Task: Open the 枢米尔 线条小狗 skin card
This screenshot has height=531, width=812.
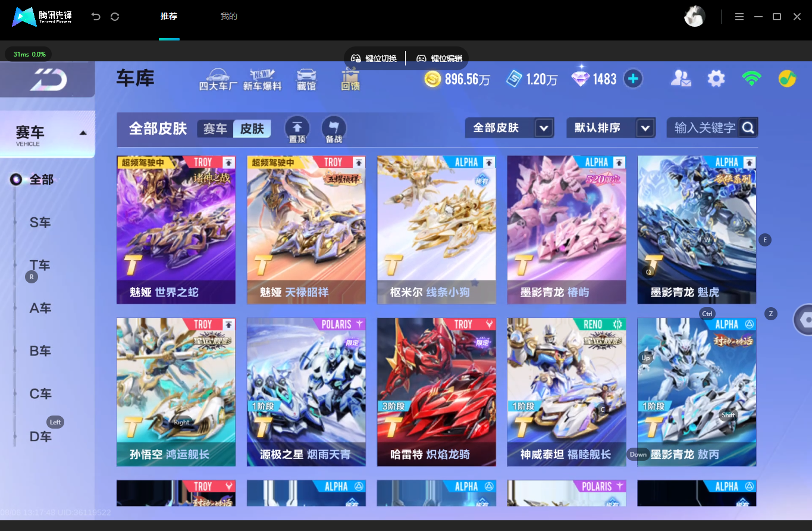Action: click(437, 230)
